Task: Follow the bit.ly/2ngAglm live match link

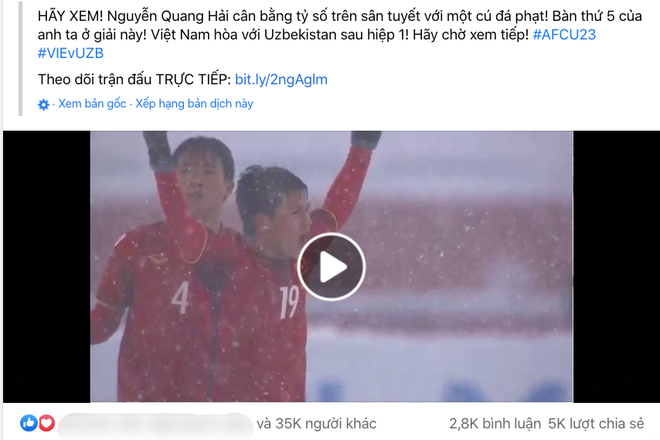Action: 281,79
